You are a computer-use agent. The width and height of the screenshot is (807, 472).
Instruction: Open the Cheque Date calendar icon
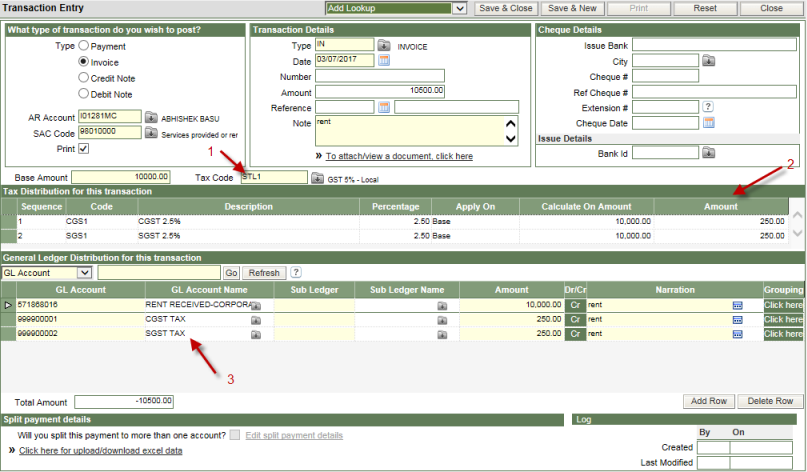coord(709,122)
